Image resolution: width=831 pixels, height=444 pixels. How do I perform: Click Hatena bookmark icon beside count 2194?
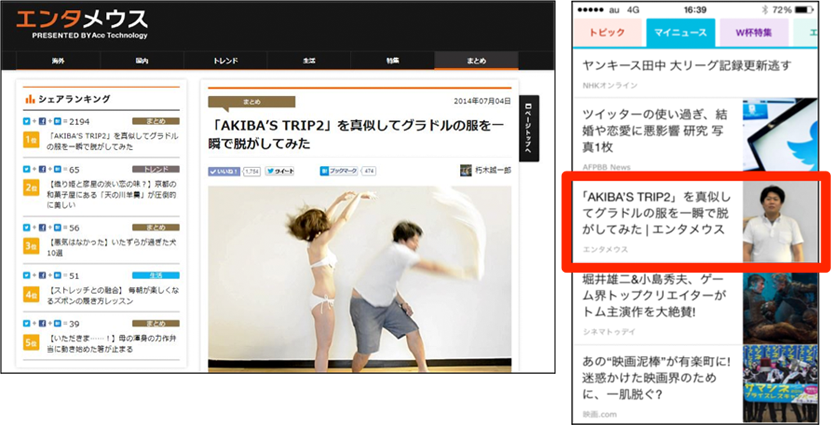(57, 121)
